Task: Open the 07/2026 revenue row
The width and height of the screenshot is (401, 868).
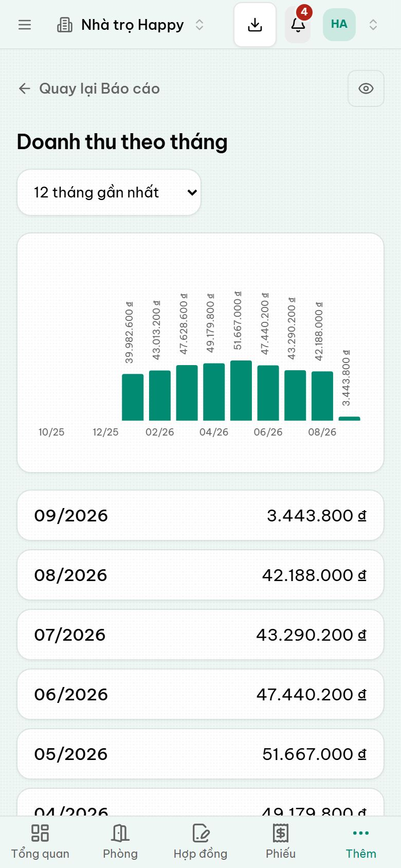Action: click(200, 635)
